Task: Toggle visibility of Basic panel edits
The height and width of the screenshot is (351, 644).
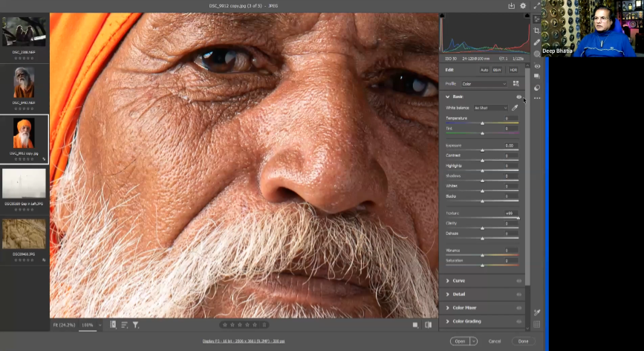Action: coord(518,97)
